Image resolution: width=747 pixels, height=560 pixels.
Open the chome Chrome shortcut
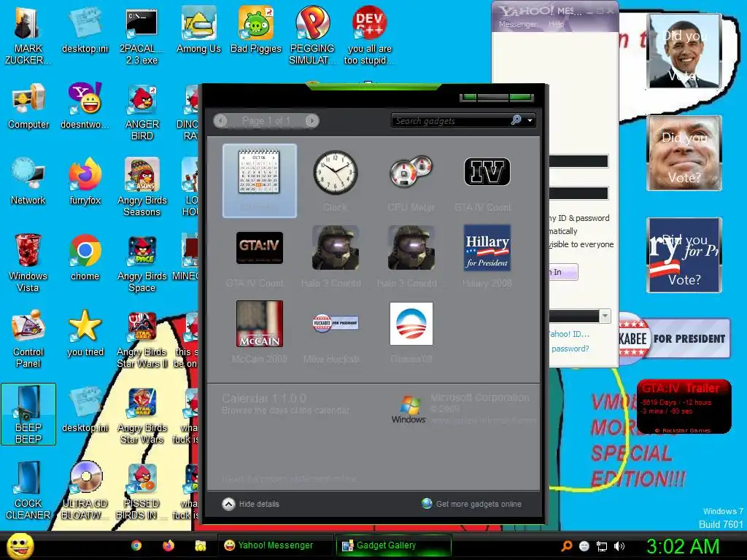[x=85, y=257]
